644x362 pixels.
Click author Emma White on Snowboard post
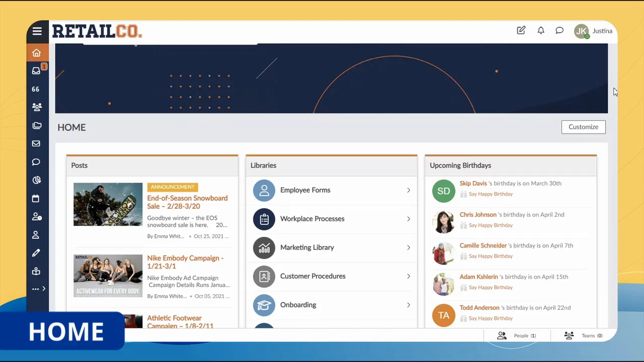pyautogui.click(x=166, y=236)
